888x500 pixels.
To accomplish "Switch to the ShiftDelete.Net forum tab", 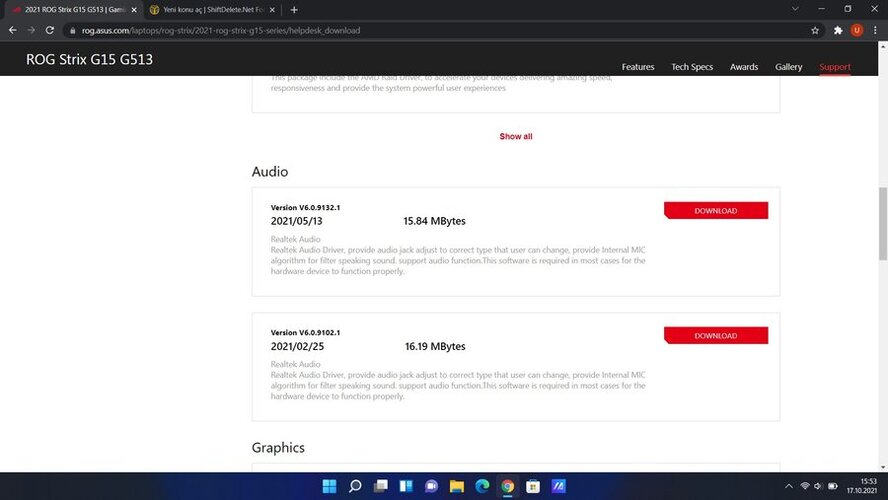I will pos(212,10).
